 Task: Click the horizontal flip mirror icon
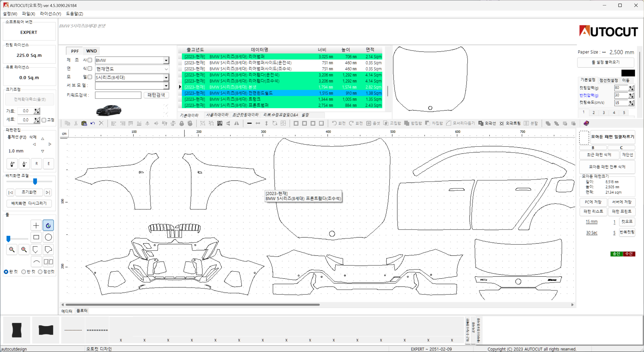(x=237, y=123)
